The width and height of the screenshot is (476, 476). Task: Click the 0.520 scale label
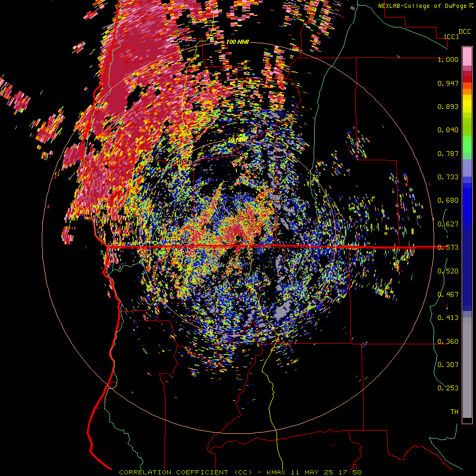(448, 271)
